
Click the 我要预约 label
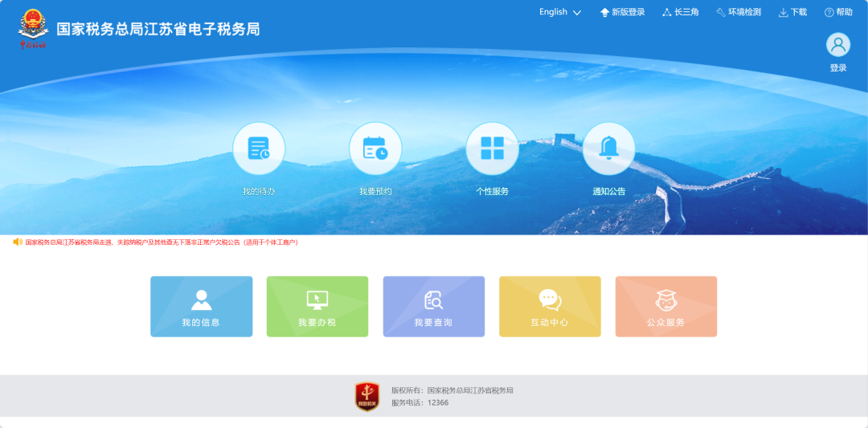[x=375, y=191]
